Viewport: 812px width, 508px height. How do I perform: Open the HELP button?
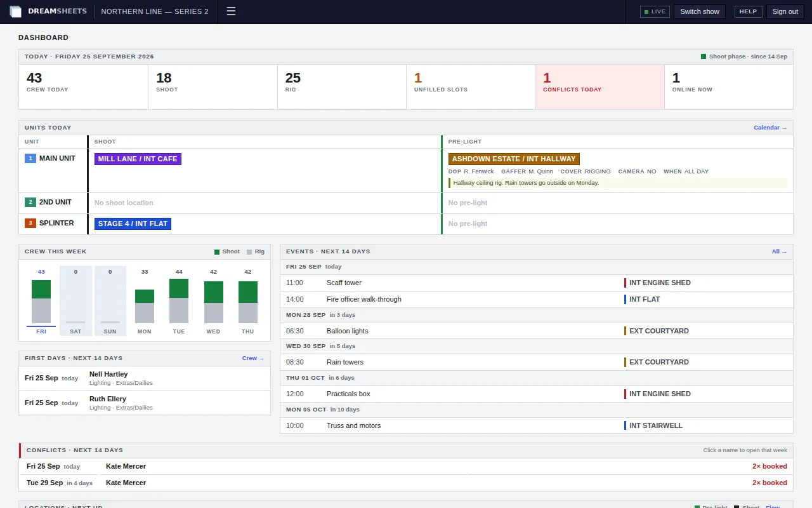[x=748, y=11]
